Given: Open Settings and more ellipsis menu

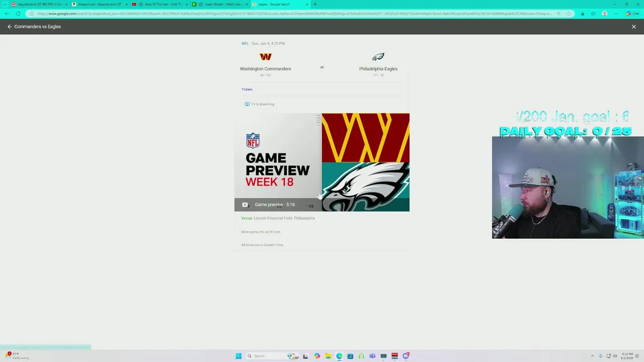Looking at the screenshot, I should pyautogui.click(x=616, y=14).
